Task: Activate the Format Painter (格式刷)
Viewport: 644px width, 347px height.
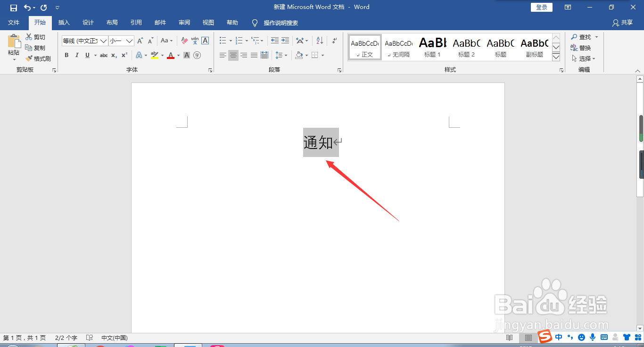Action: click(x=38, y=58)
